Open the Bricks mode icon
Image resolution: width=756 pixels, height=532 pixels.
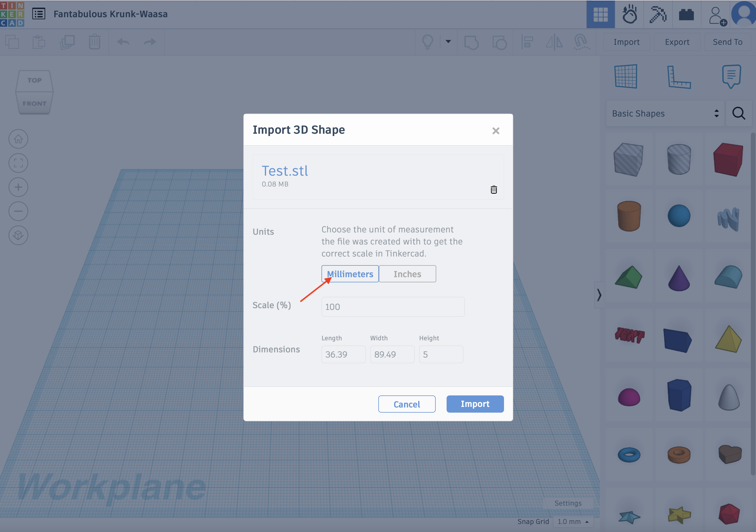(686, 14)
